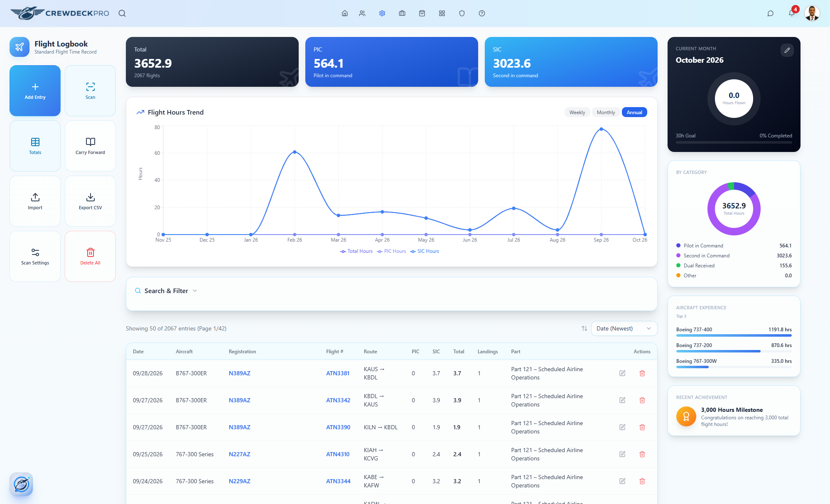Screen dimensions: 830x504
Task: Open Carry Forward tile
Action: tap(90, 146)
